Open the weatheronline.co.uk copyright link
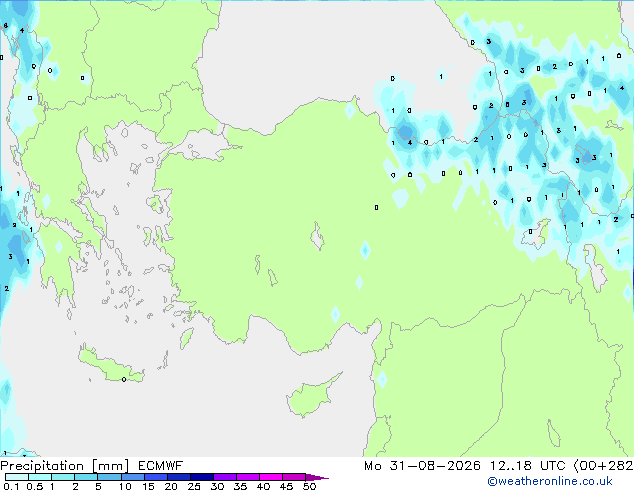The image size is (634, 490). [x=550, y=481]
